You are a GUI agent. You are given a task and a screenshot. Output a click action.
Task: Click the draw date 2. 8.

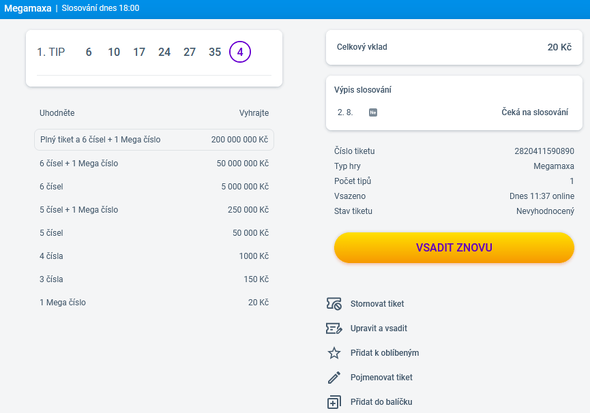pos(345,112)
